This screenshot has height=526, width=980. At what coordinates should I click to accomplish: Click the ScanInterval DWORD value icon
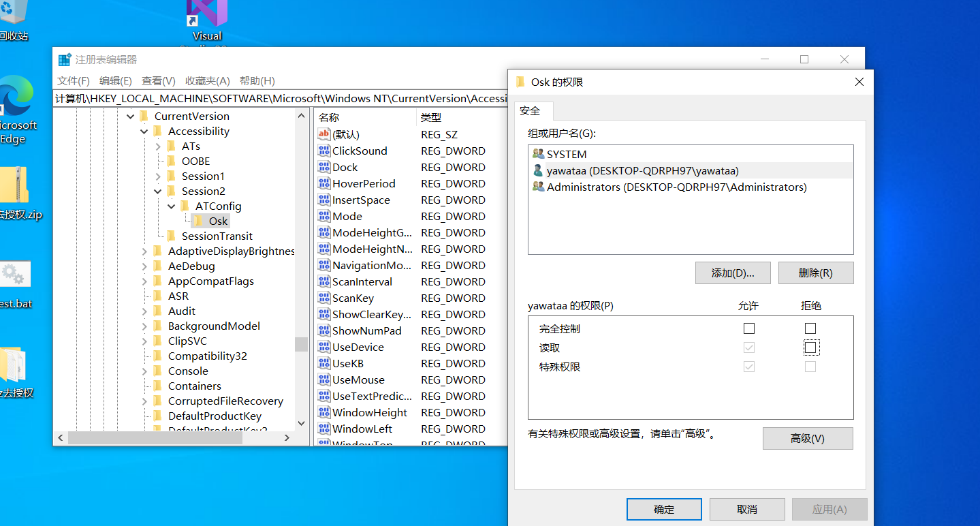coord(324,281)
